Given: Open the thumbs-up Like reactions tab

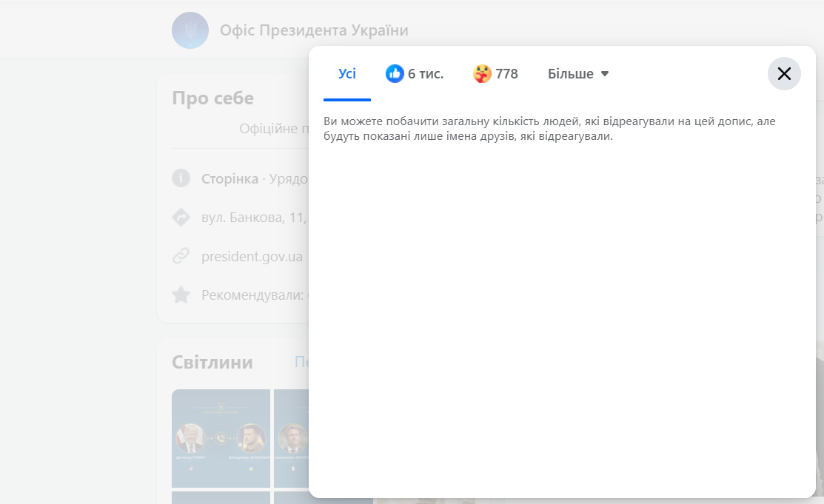Looking at the screenshot, I should 415,74.
